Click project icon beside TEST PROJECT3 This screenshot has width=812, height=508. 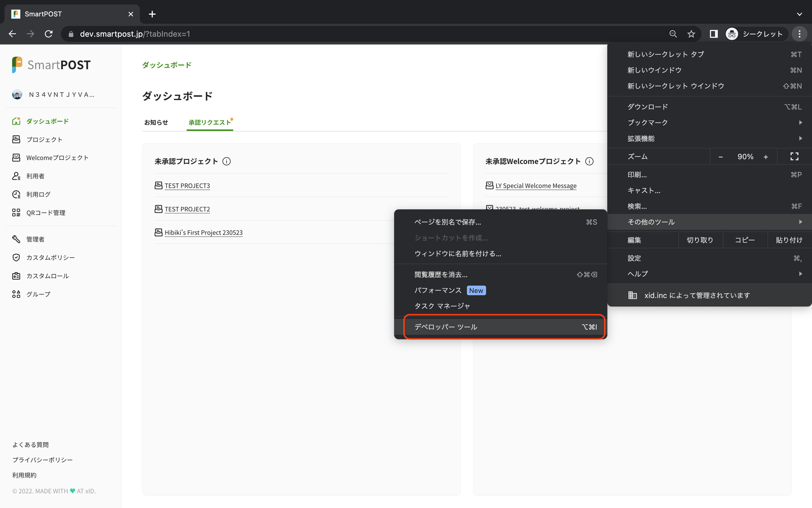click(158, 185)
